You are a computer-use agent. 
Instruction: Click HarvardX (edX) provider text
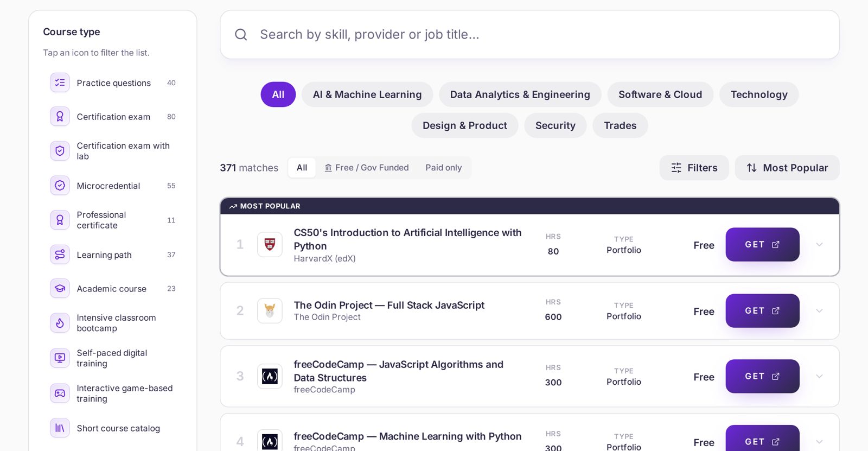point(325,258)
